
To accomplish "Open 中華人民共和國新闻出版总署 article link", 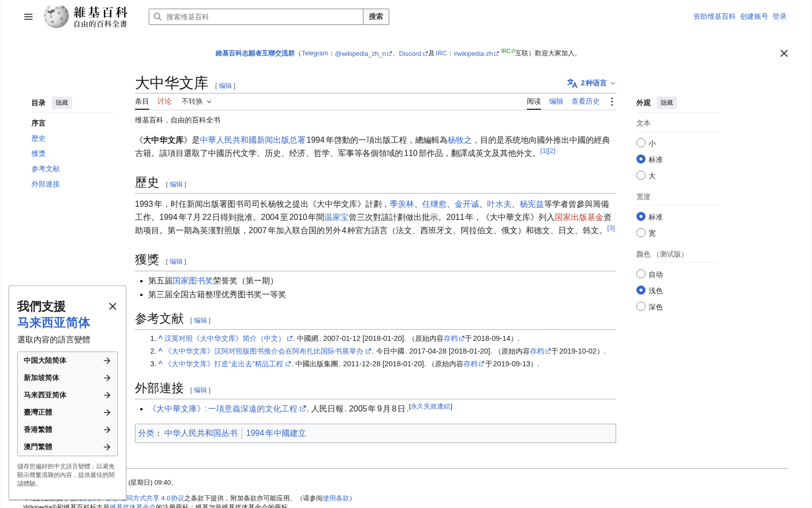I will 253,140.
